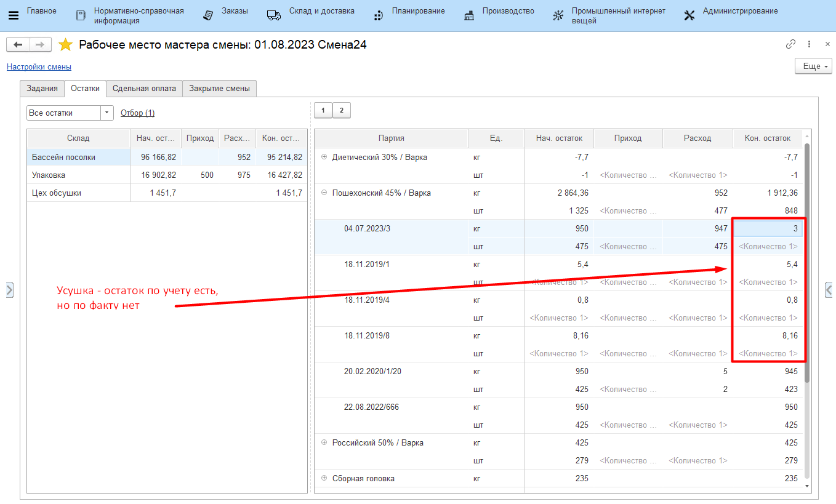Expand the Диетический 30% / Варка group
Viewport: 836px width, 504px height.
(324, 157)
